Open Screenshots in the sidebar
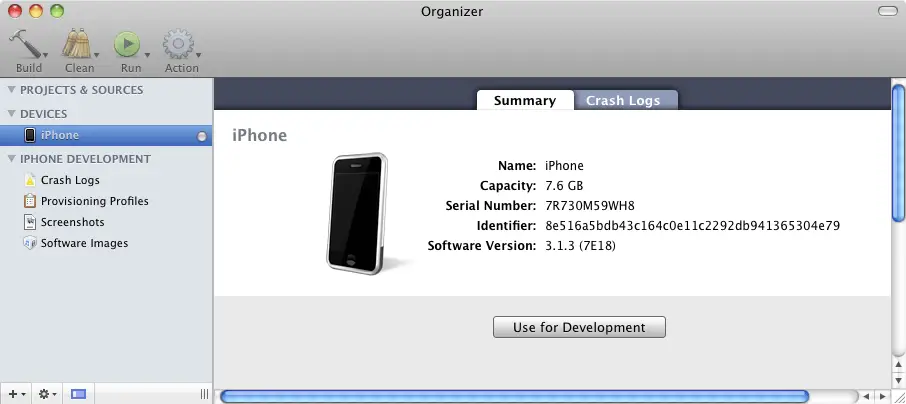This screenshot has width=906, height=404. (72, 222)
